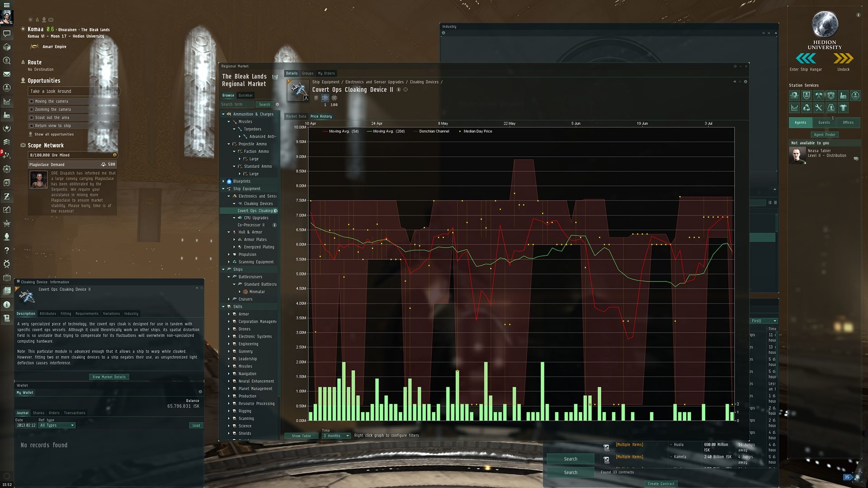Select 3 months timeframe dropdown for chart
Image resolution: width=868 pixels, height=488 pixels.
(335, 436)
